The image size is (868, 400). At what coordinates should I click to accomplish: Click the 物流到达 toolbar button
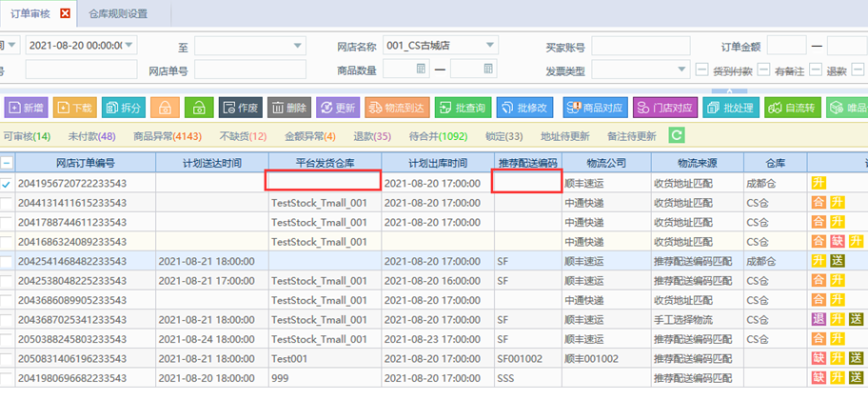coord(398,108)
